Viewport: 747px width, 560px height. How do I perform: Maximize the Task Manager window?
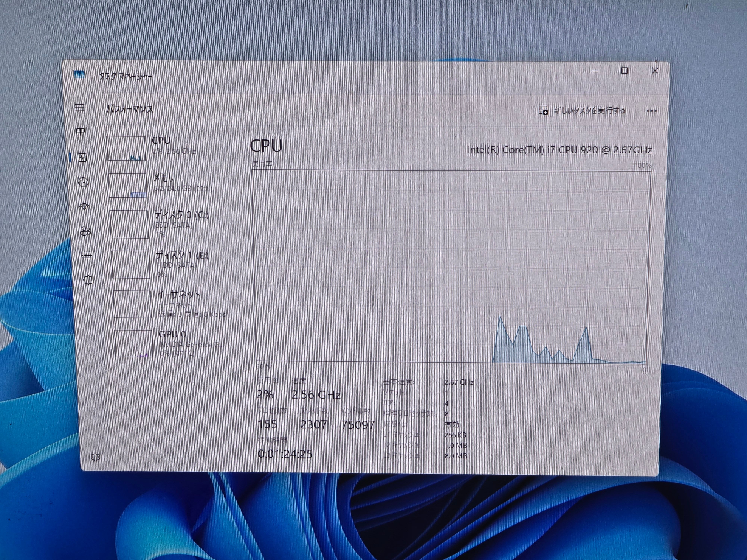(624, 71)
